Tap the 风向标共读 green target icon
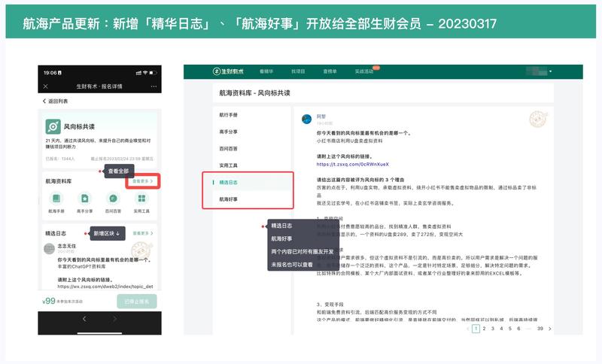 click(x=53, y=126)
